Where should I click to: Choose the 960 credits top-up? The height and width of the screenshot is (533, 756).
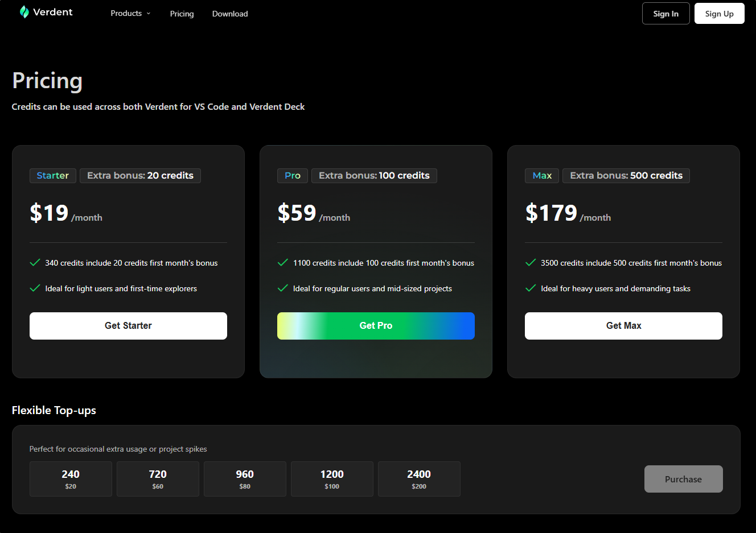[x=245, y=479]
